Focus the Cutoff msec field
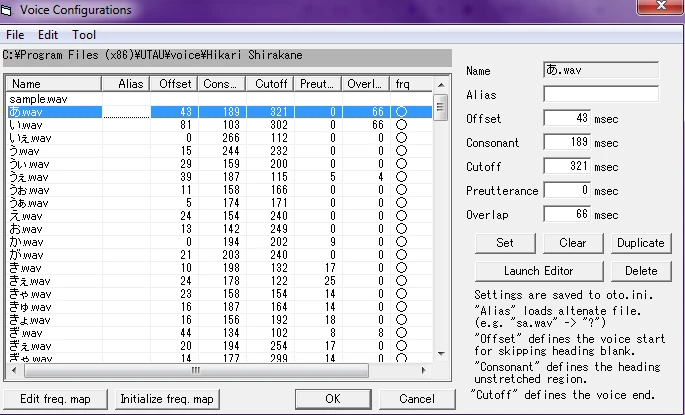 tap(567, 166)
